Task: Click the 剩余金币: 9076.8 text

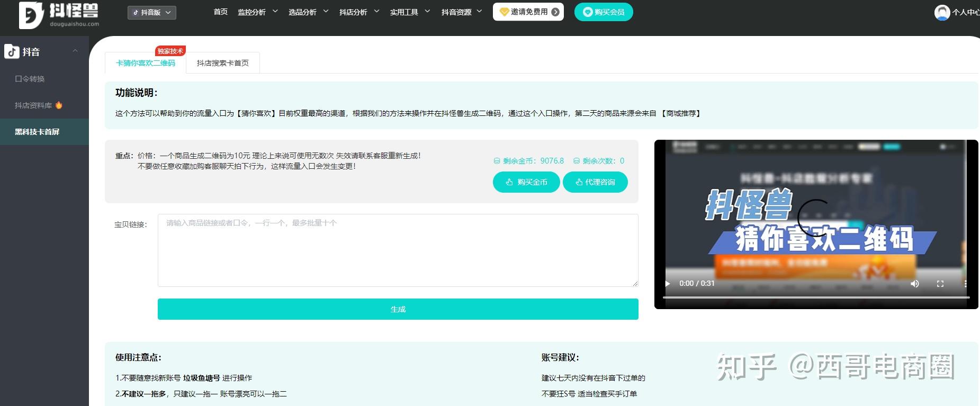Action: (x=533, y=161)
